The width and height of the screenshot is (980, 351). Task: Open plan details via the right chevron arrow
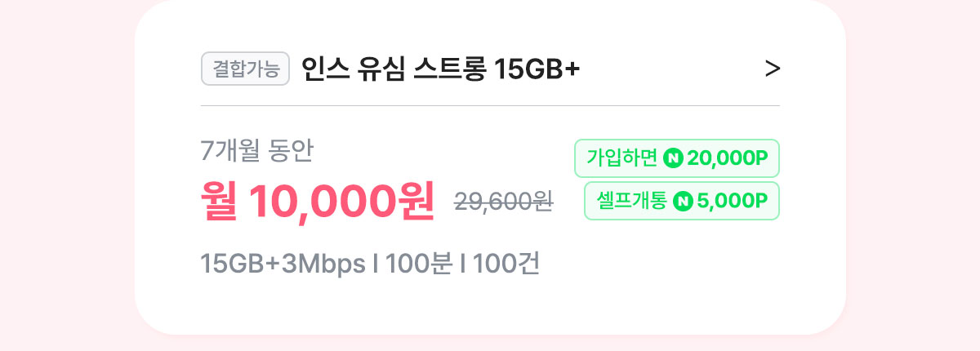tap(773, 69)
